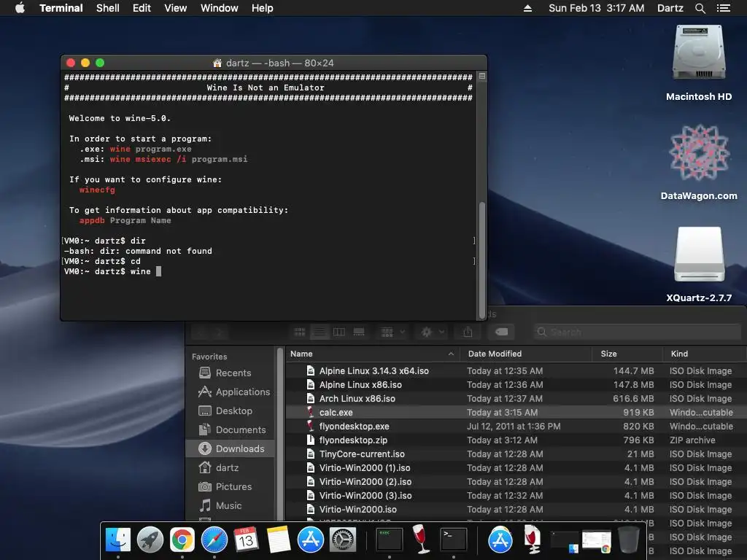Image resolution: width=747 pixels, height=560 pixels.
Task: Open the Apple menu
Action: [20, 8]
